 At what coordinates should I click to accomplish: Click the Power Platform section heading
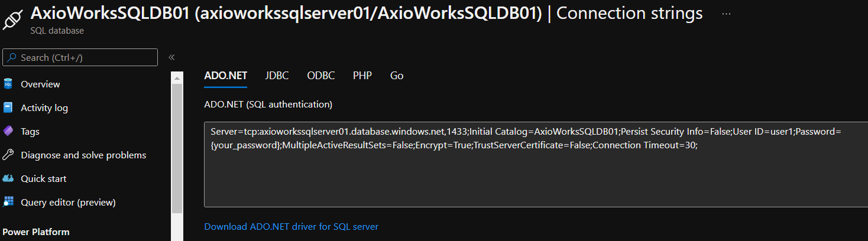(36, 232)
